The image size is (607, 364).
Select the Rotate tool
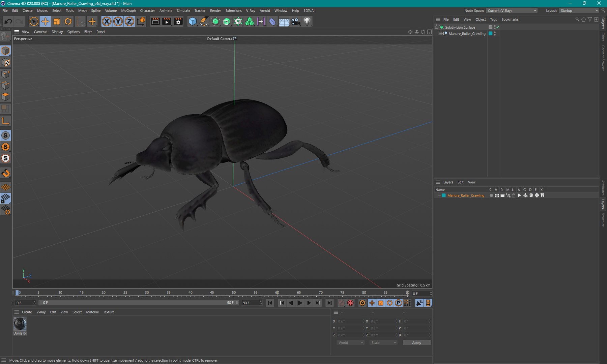pyautogui.click(x=68, y=22)
